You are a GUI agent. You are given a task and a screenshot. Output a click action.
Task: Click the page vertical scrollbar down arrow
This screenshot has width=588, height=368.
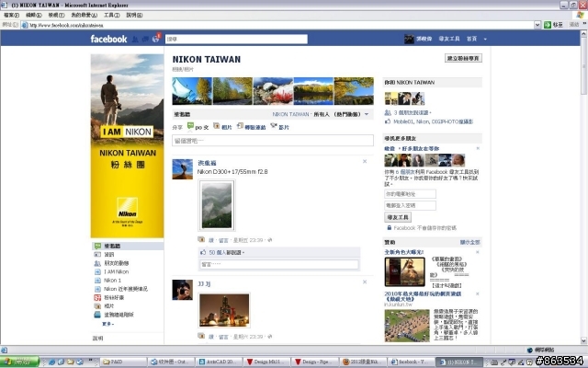(583, 340)
